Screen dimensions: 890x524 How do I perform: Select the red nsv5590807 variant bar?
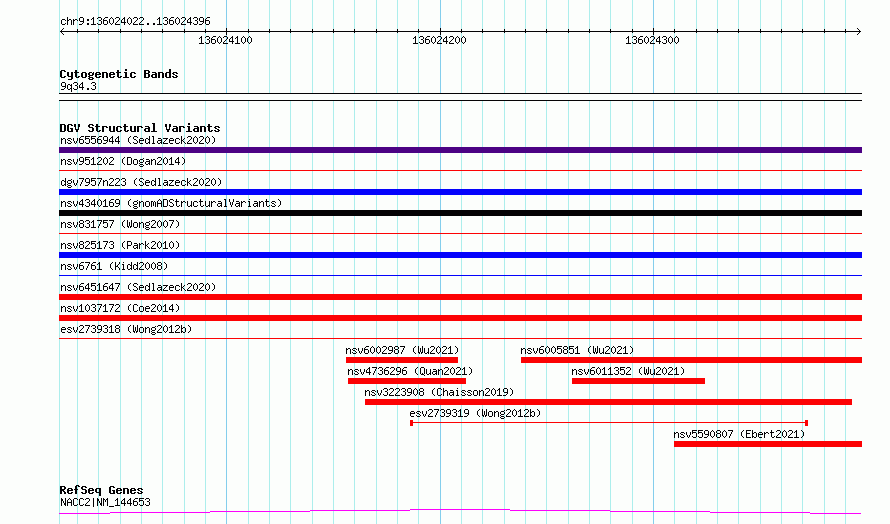click(768, 444)
